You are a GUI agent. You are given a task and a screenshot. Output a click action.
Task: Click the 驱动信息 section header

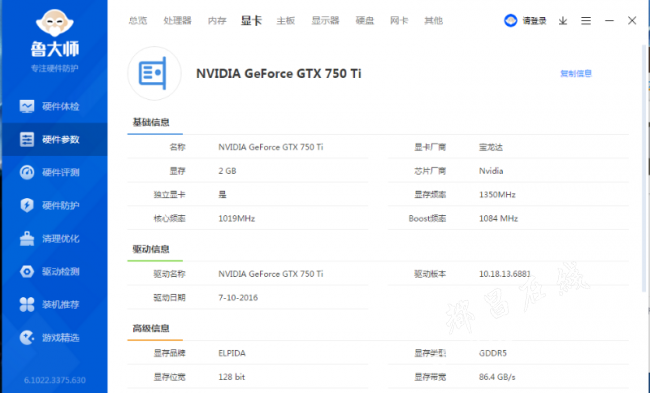click(151, 249)
